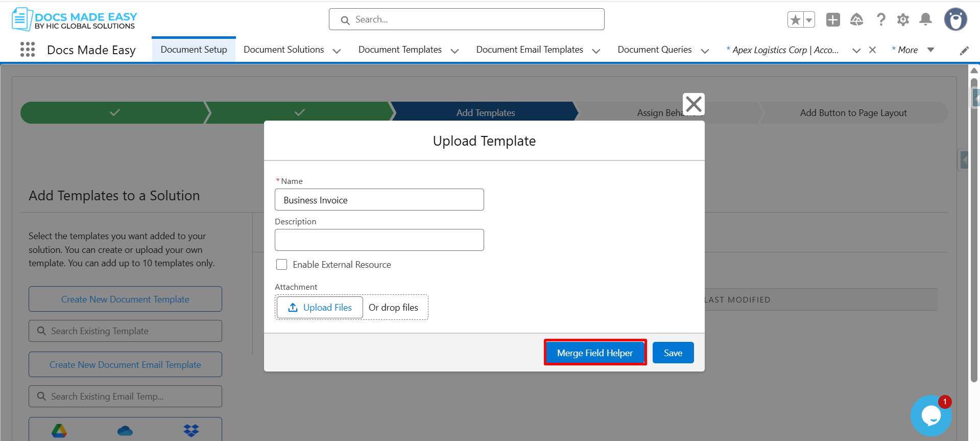
Task: Click the magnifier in Search Existing Email Template
Action: 41,396
